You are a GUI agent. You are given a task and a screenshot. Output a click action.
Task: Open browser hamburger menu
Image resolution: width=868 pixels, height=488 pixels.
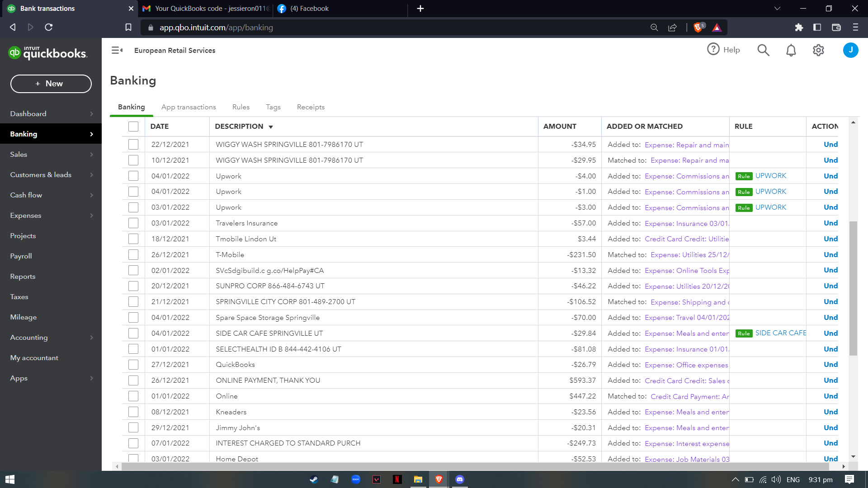pyautogui.click(x=855, y=28)
